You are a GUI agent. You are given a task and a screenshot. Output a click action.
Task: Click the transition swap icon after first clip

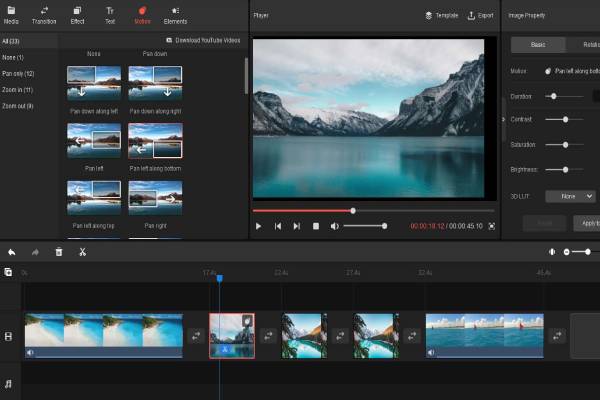(196, 336)
